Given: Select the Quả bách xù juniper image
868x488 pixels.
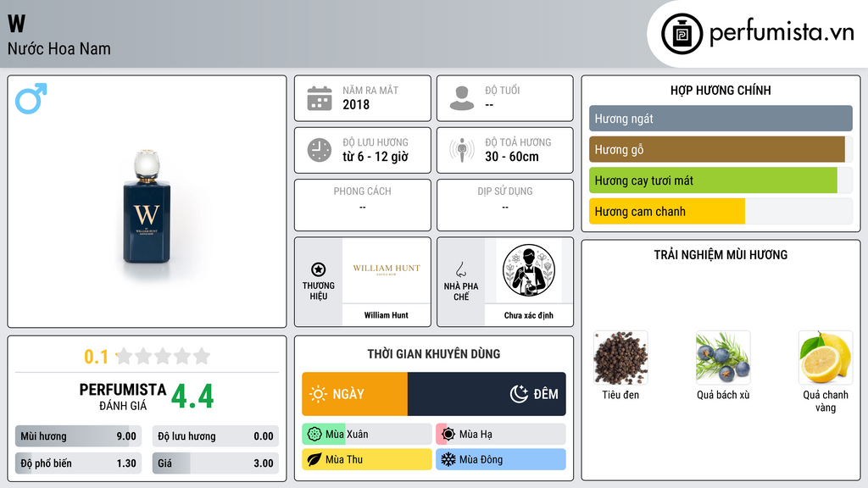Looking at the screenshot, I should click(x=723, y=358).
